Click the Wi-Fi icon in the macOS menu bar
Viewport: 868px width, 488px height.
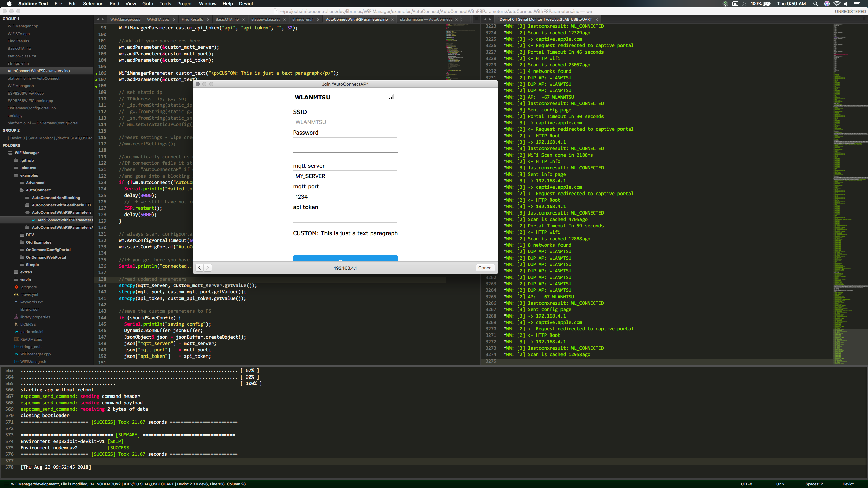click(837, 4)
